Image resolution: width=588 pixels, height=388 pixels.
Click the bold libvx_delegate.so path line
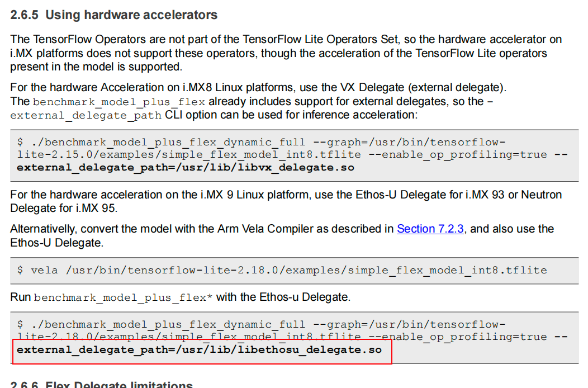[x=185, y=167]
